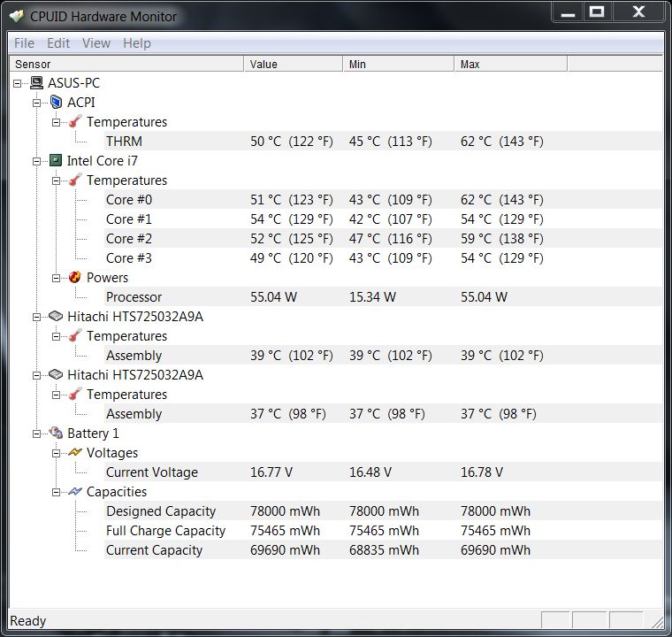The height and width of the screenshot is (637, 672).
Task: Select Assembly reading 37 °C
Action: click(384, 413)
